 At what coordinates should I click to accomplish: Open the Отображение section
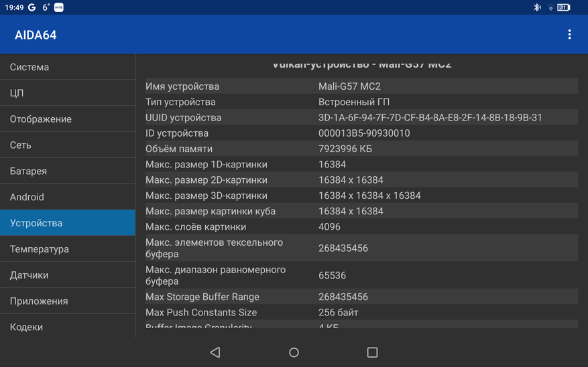(x=67, y=119)
